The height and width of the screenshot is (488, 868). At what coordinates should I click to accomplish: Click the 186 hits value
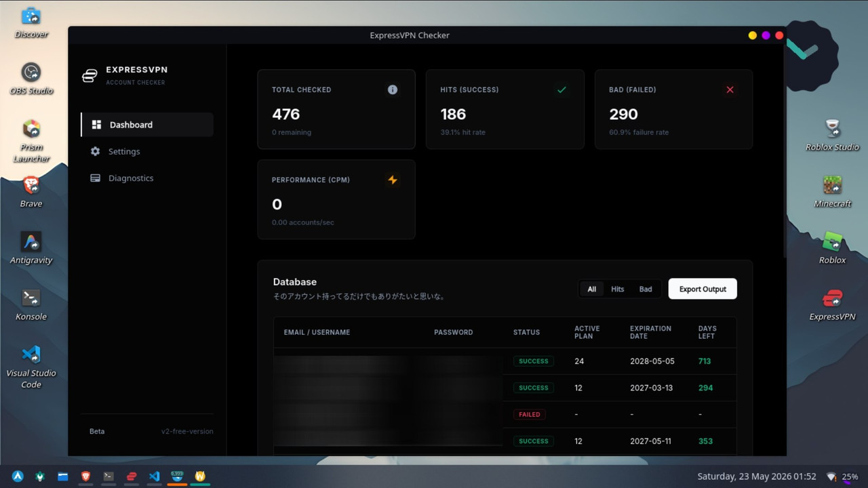click(x=453, y=114)
